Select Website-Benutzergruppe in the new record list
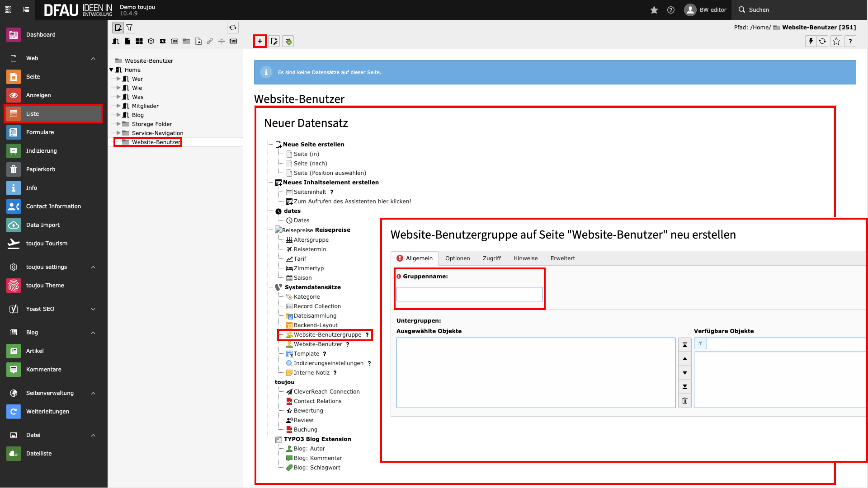This screenshot has width=868, height=488. (327, 335)
